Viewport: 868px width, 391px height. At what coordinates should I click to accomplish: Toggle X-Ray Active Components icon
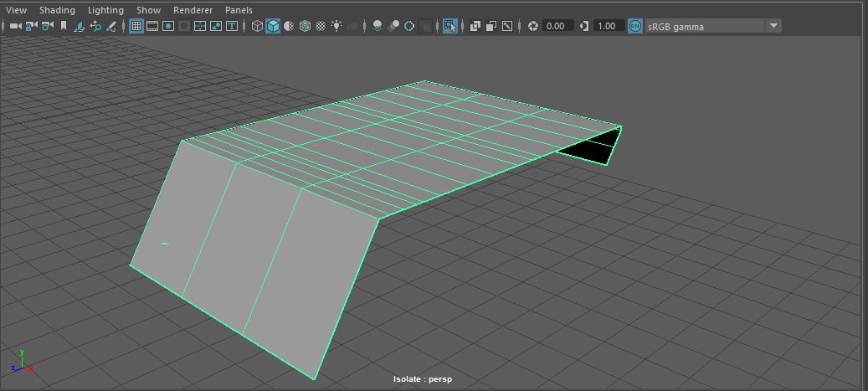(x=491, y=26)
